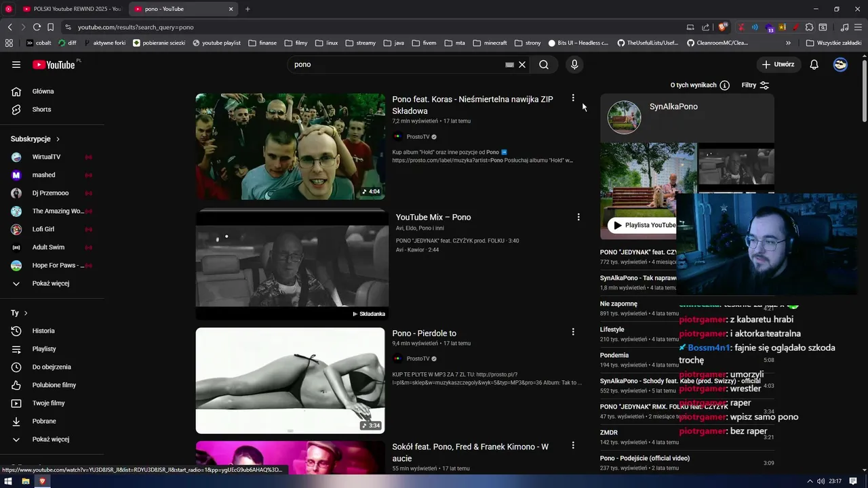Play the Playlista YouTube button

pos(644,225)
